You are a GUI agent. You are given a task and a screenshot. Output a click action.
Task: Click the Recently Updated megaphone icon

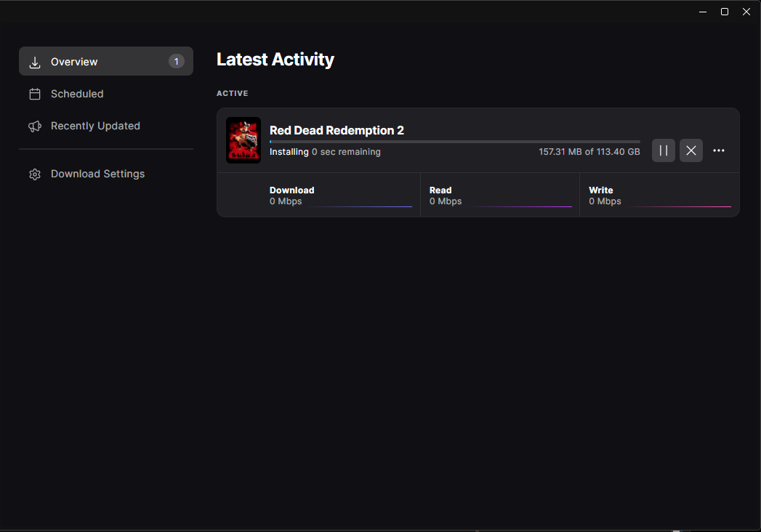(35, 126)
